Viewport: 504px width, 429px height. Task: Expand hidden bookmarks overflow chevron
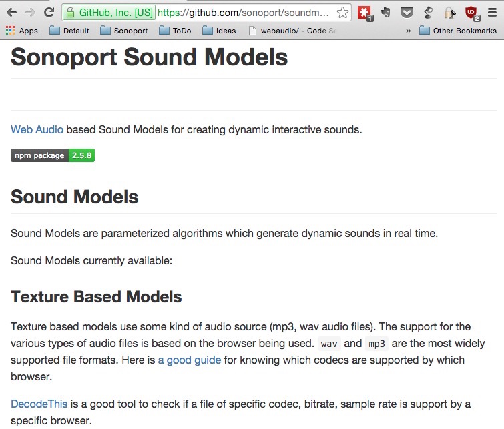click(x=409, y=31)
